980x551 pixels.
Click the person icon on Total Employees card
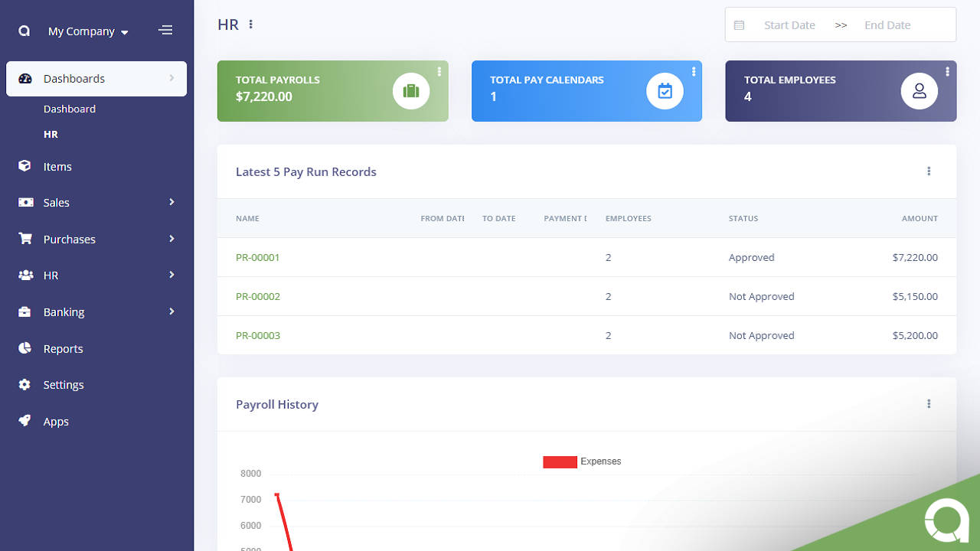click(x=919, y=90)
